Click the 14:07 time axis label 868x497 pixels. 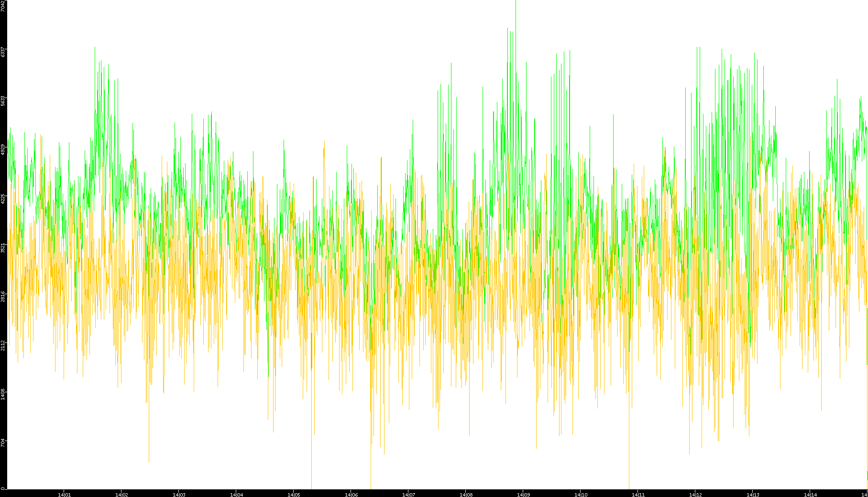coord(408,495)
